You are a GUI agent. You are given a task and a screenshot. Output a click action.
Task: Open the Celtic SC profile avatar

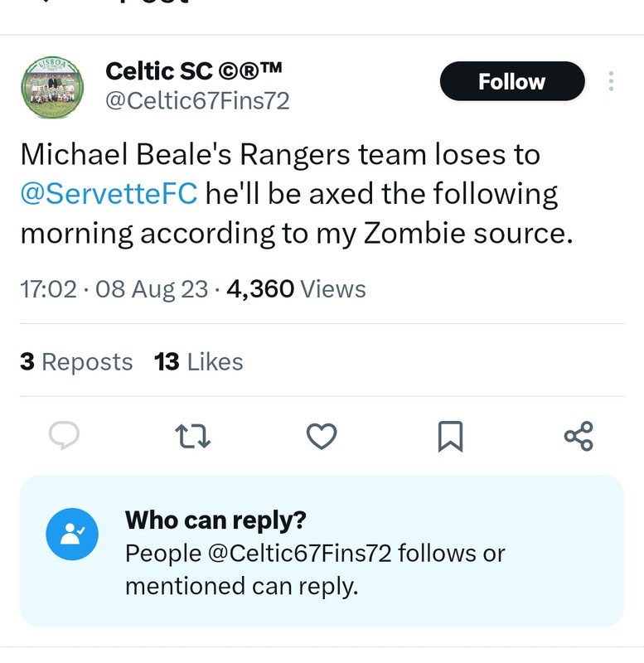51,88
